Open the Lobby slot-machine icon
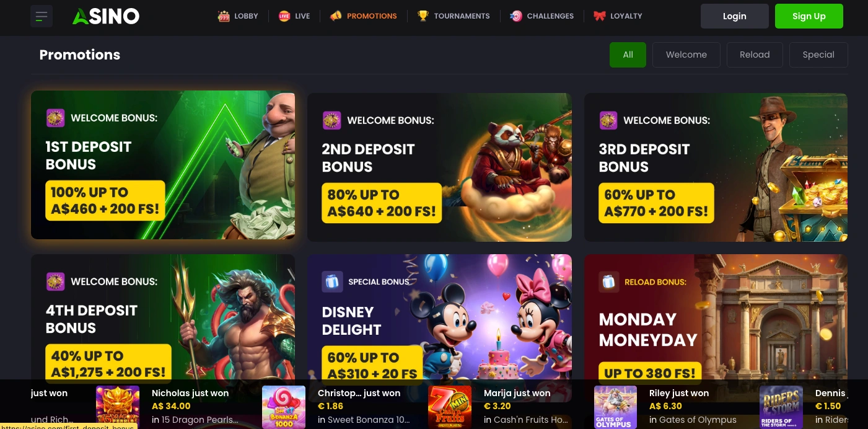Viewport: 868px width, 429px height. [224, 16]
